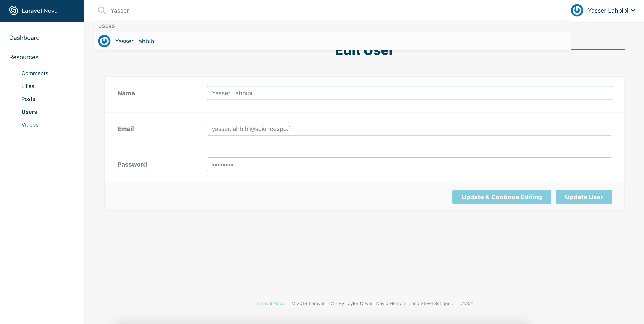The image size is (644, 324).
Task: Open the Likes resource
Action: point(28,86)
